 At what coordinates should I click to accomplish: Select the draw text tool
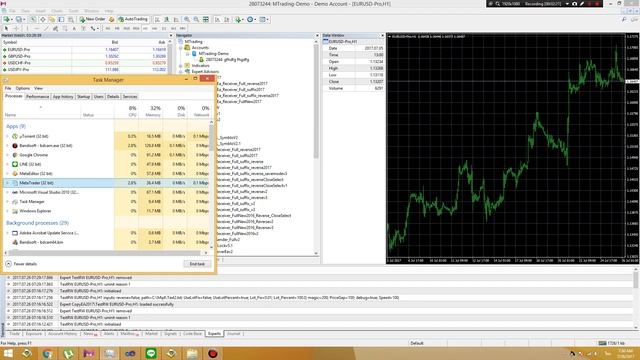pyautogui.click(x=74, y=29)
